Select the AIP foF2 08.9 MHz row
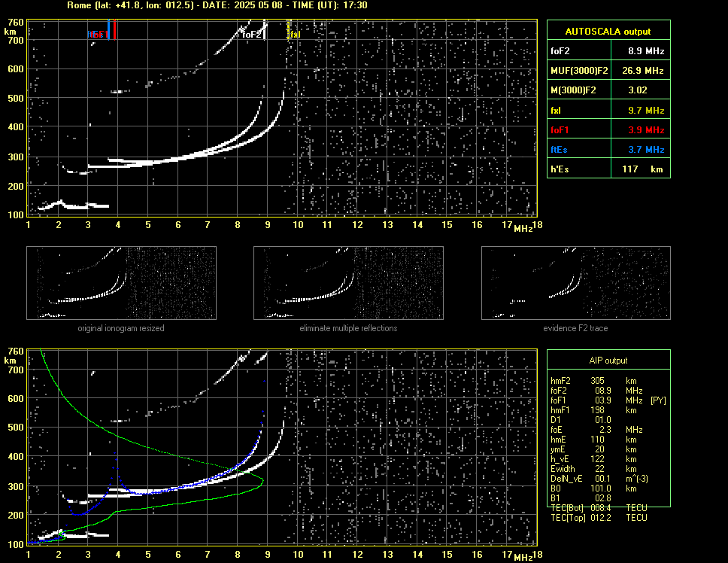Image resolution: width=728 pixels, height=563 pixels. point(596,391)
